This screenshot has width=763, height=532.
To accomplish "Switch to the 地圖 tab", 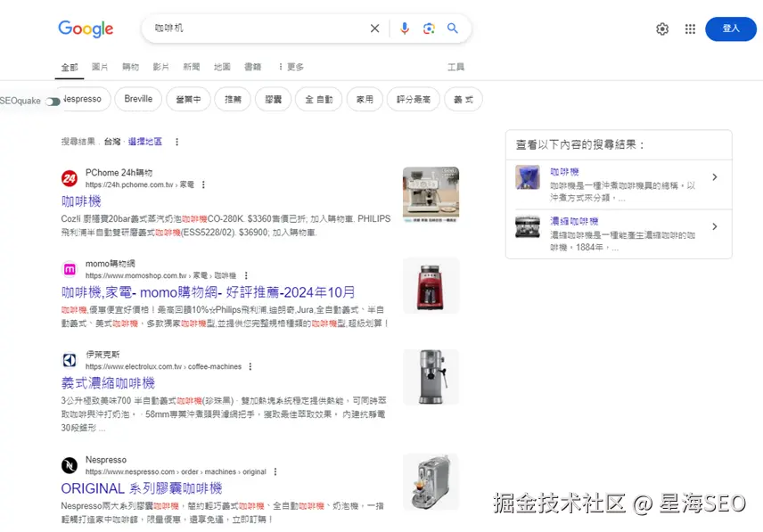I will tap(222, 67).
